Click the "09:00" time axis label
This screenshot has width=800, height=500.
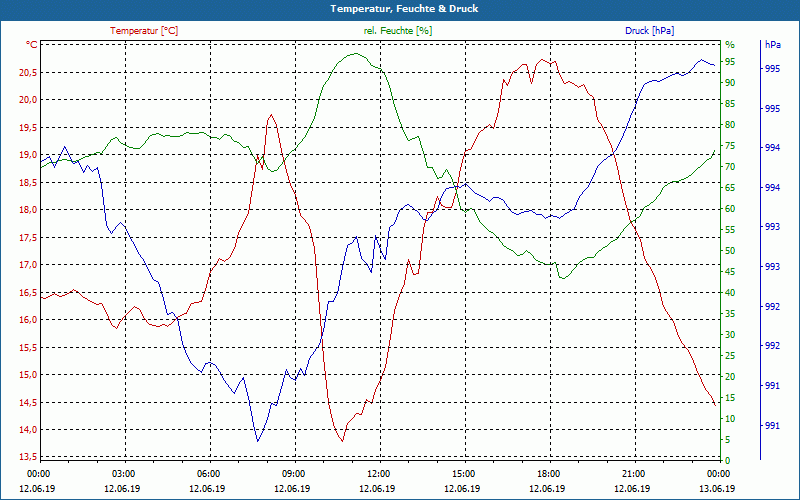point(293,474)
